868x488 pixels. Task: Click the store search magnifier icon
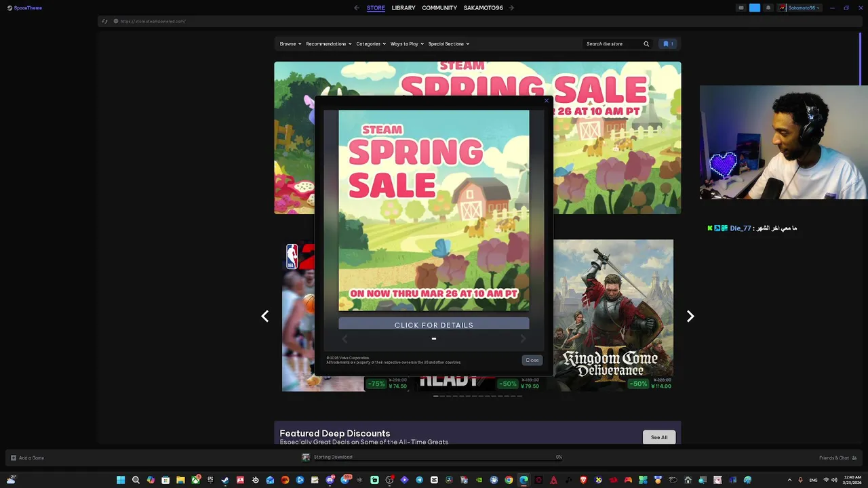coord(646,44)
